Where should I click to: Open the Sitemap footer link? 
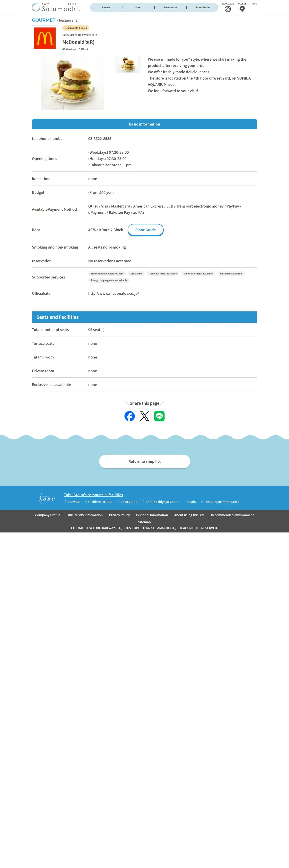(x=144, y=522)
